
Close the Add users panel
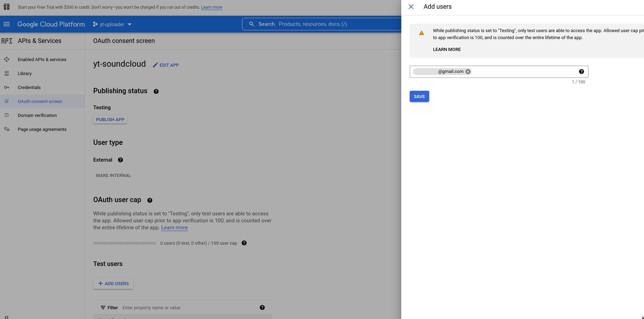point(411,7)
